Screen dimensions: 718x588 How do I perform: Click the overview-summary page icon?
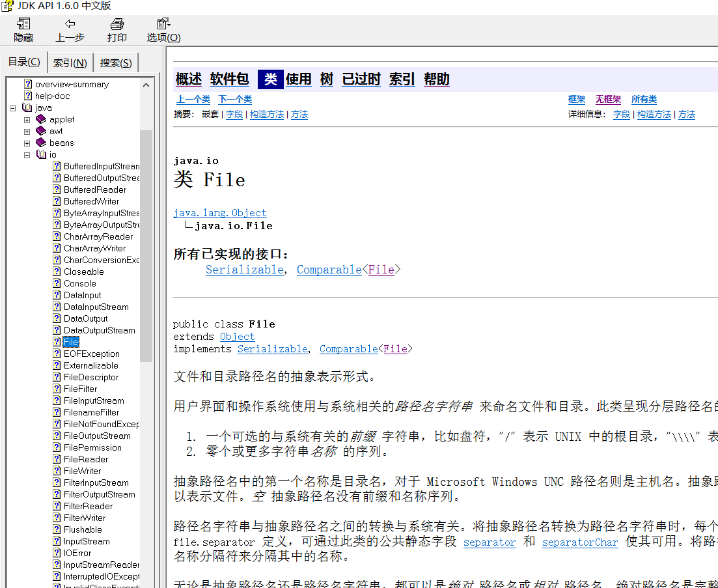pyautogui.click(x=28, y=84)
